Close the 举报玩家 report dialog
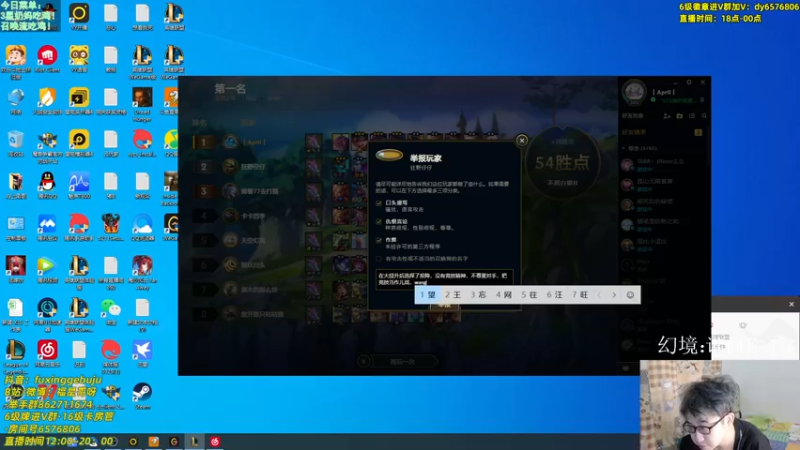The image size is (800, 450). 521,140
